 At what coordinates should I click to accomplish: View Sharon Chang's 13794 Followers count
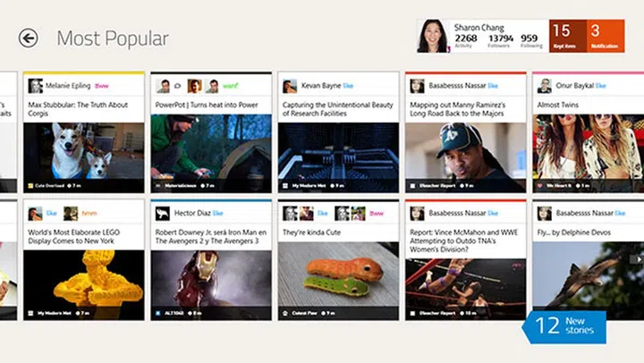(x=500, y=40)
